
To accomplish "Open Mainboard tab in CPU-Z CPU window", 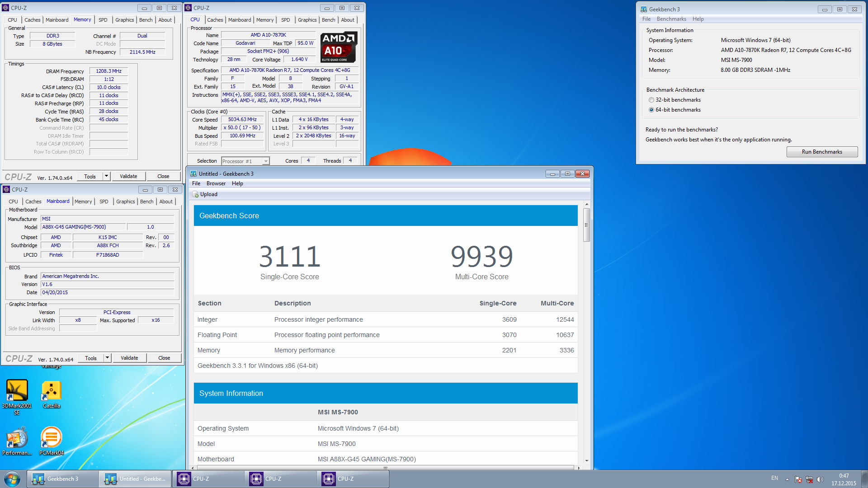I will tap(240, 20).
